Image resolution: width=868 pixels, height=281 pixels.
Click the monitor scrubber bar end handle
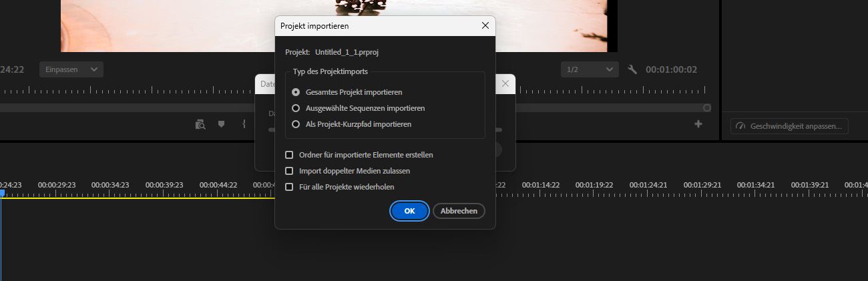point(707,107)
